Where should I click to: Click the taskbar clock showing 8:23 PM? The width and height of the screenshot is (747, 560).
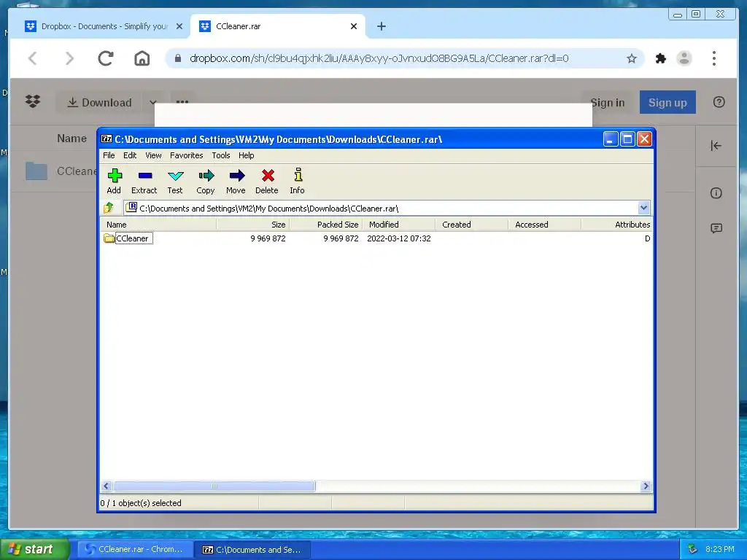[x=719, y=549]
